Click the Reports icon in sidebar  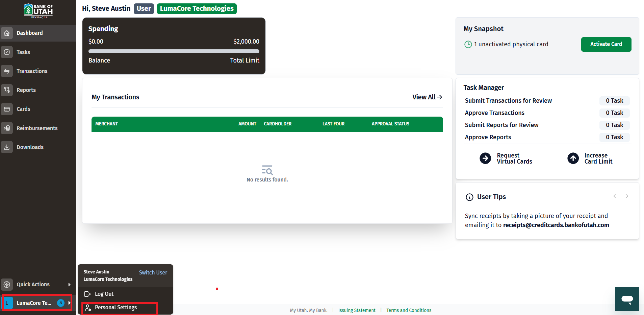7,90
